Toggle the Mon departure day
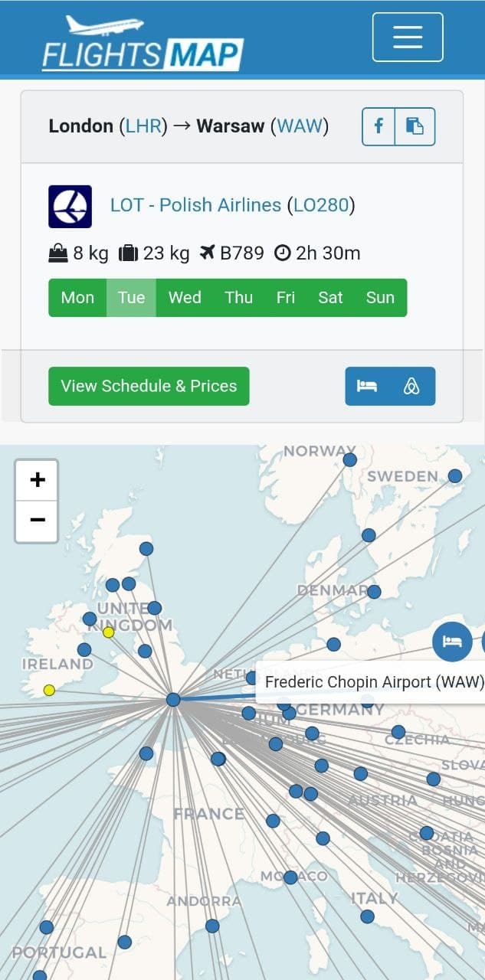 pos(77,298)
